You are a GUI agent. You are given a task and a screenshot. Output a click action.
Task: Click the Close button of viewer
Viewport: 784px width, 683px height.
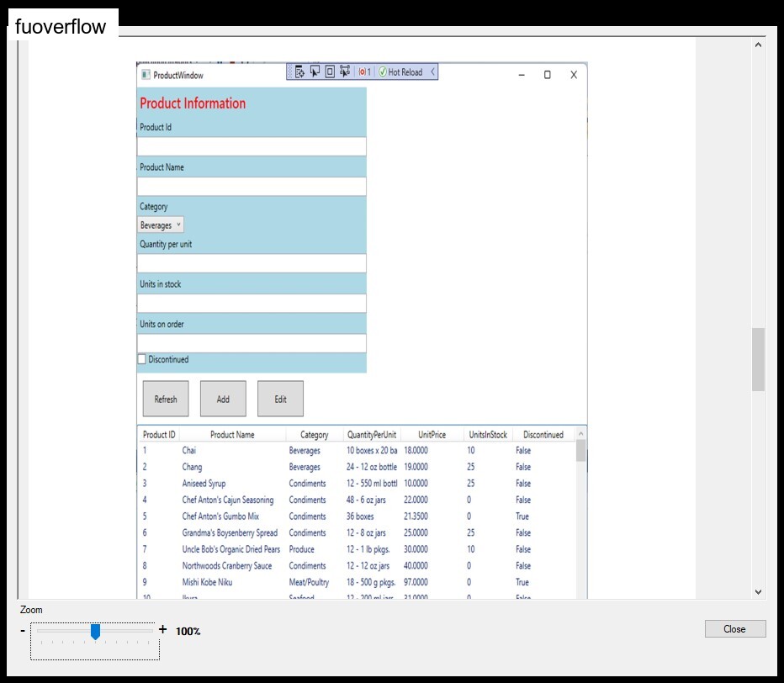pos(735,629)
